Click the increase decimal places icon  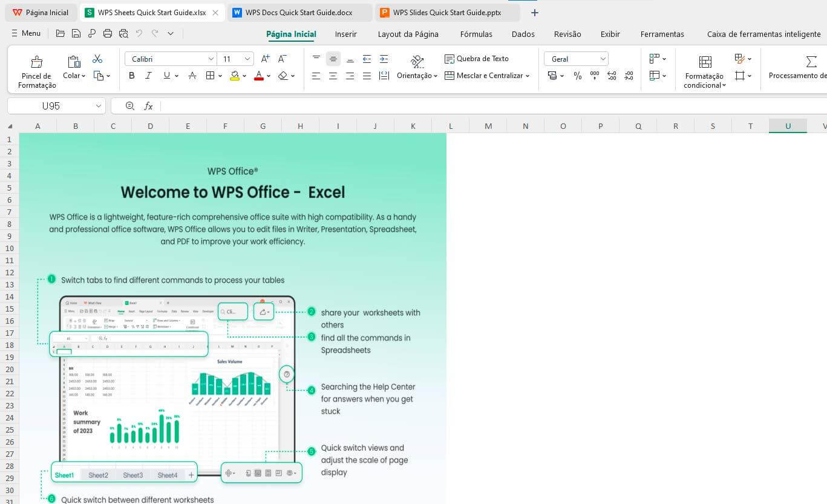pos(612,75)
